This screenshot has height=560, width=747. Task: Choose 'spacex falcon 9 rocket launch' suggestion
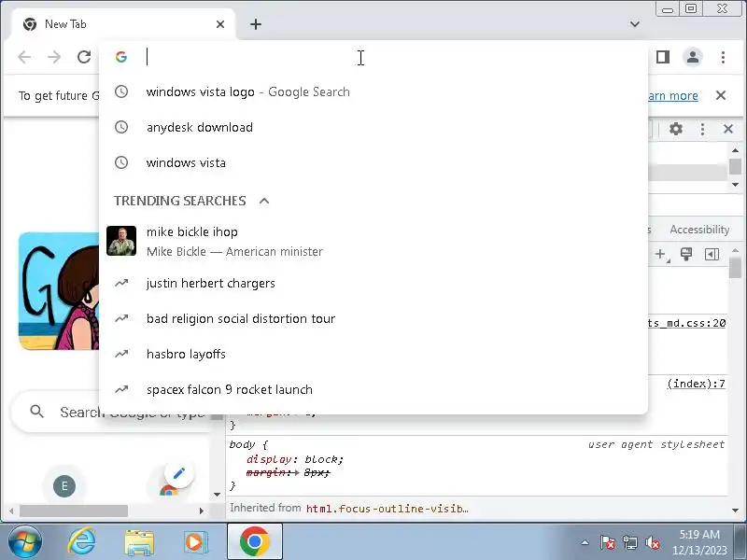tap(373, 389)
